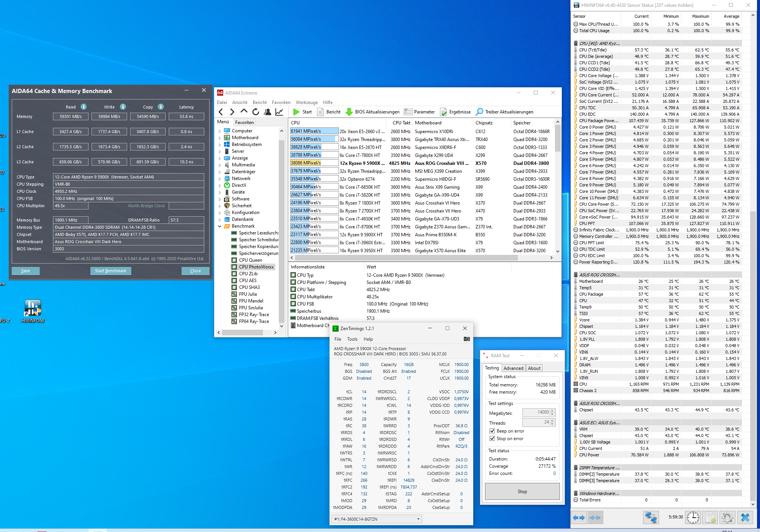Increase the Megabytes spinner value

pyautogui.click(x=552, y=411)
